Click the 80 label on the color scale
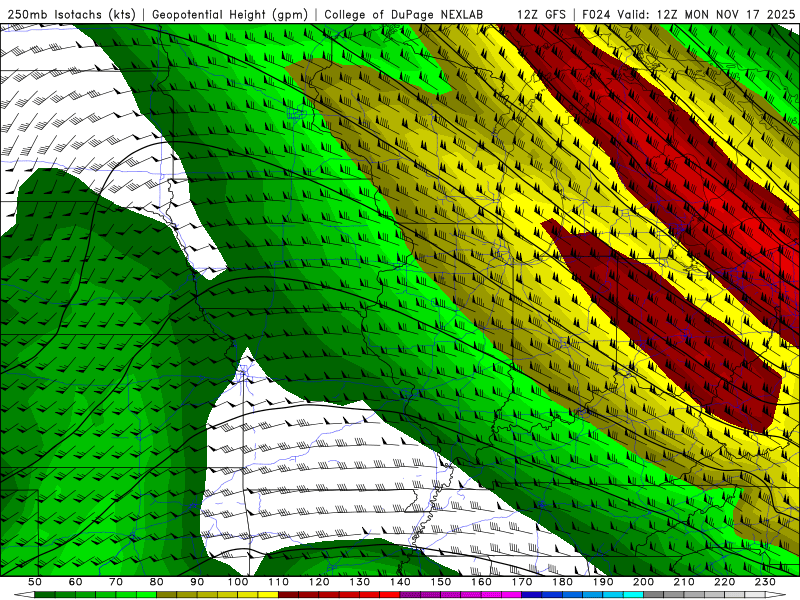This screenshot has width=800, height=600. tap(157, 582)
